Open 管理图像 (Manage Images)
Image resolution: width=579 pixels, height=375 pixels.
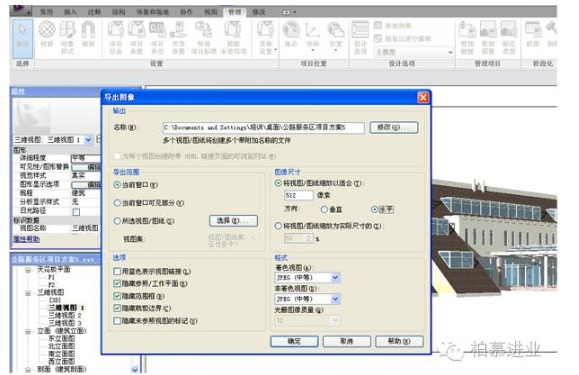tap(488, 37)
